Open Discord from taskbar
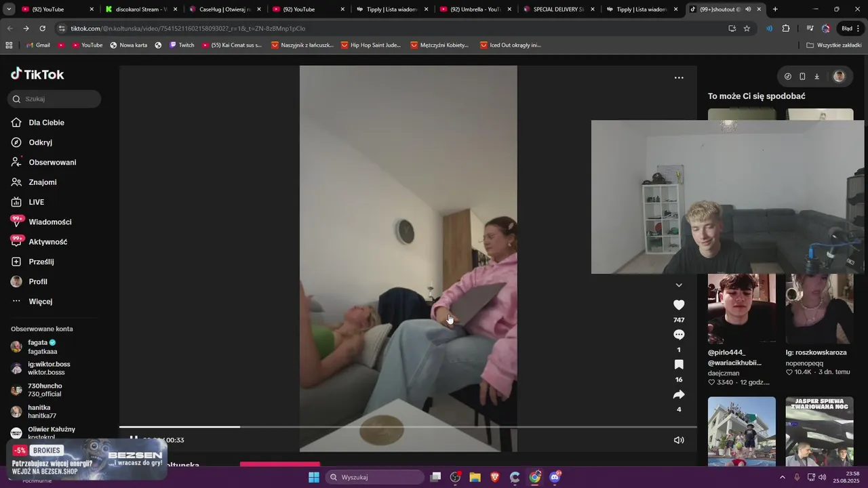The image size is (868, 488). coord(555,477)
